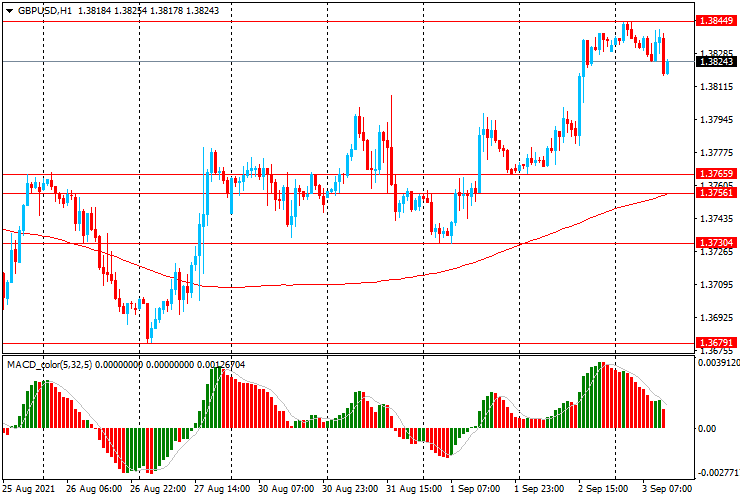Click the 31 Aug 15:00 time label
Viewport: 740px width, 500px height.
point(414,489)
